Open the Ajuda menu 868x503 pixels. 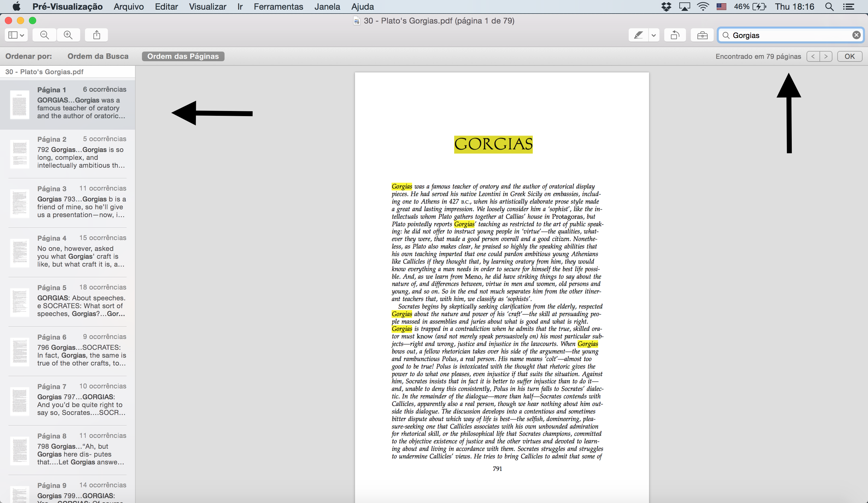pos(362,7)
